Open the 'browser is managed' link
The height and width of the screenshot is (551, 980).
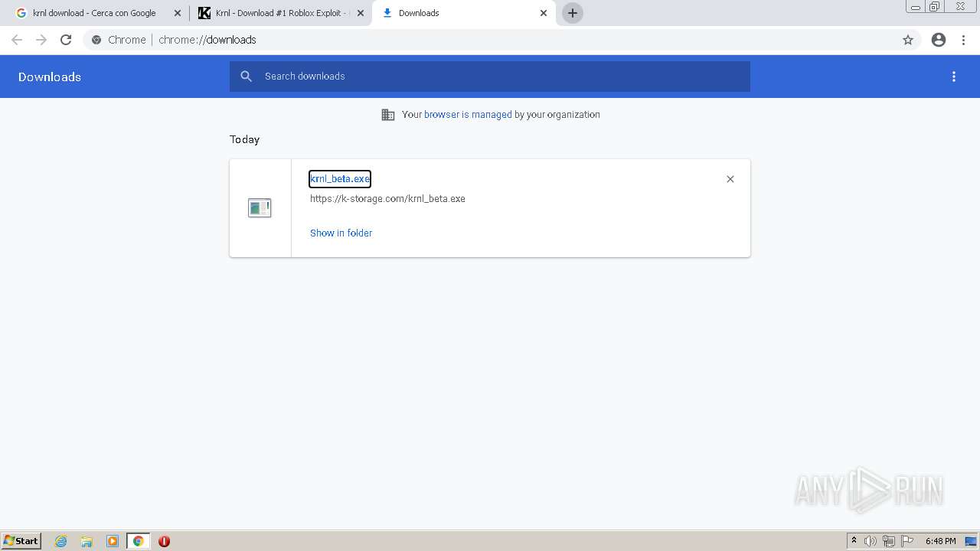[x=468, y=115]
